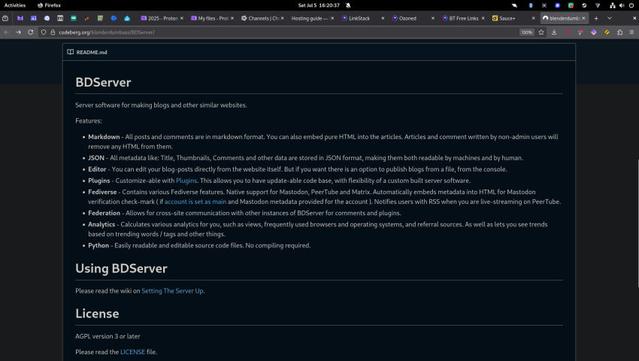Click the power icon in the system tray
Image resolution: width=639 pixels, height=361 pixels.
(631, 5)
